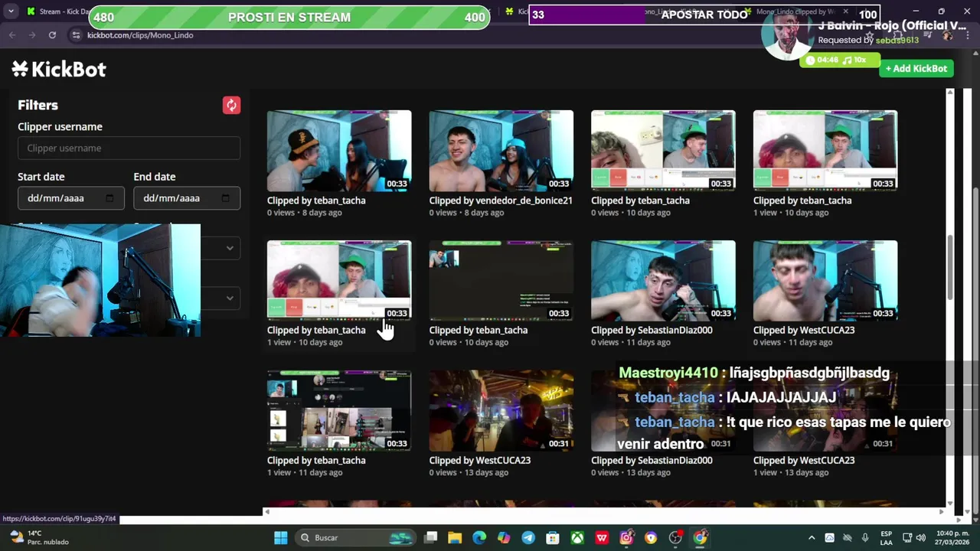Open Instagram from the taskbar
The height and width of the screenshot is (551, 980).
(x=626, y=537)
